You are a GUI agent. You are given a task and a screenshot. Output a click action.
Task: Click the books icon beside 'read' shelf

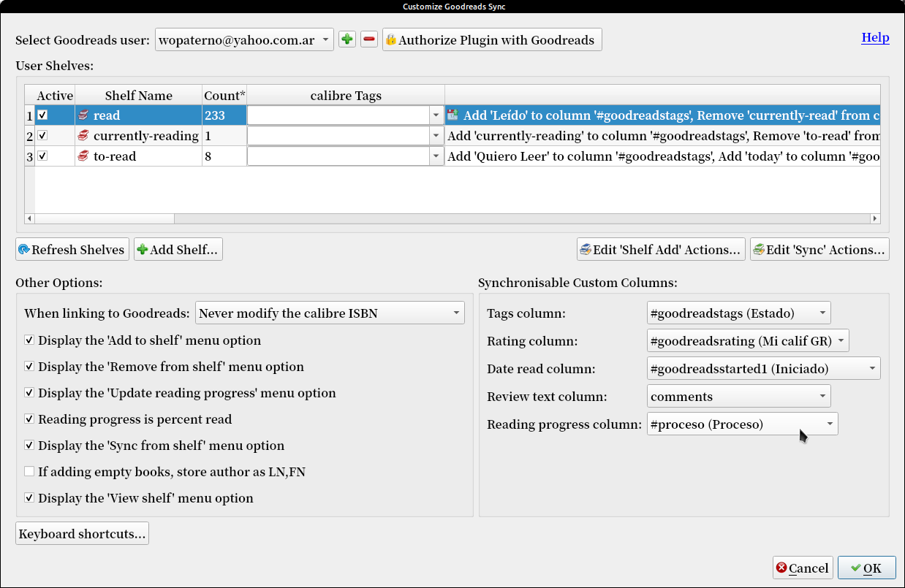click(x=83, y=115)
